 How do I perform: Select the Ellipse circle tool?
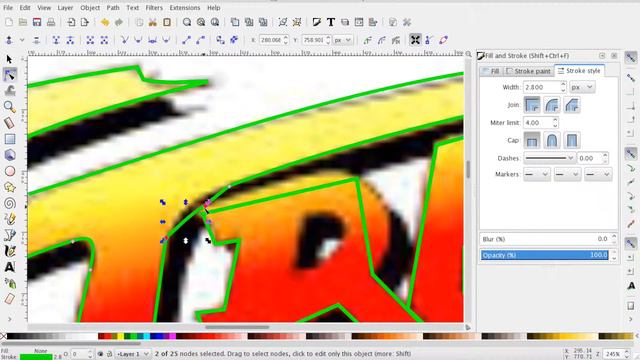pos(10,171)
